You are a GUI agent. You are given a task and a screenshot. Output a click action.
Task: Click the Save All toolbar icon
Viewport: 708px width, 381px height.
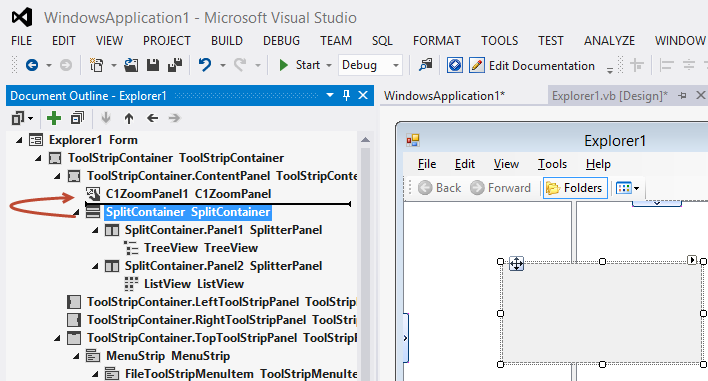coord(175,65)
